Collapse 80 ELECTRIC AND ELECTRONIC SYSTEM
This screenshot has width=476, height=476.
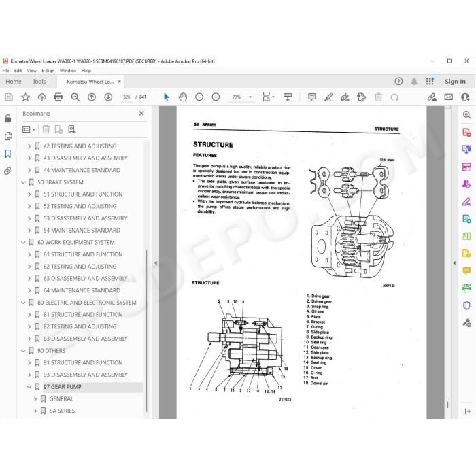(23, 303)
